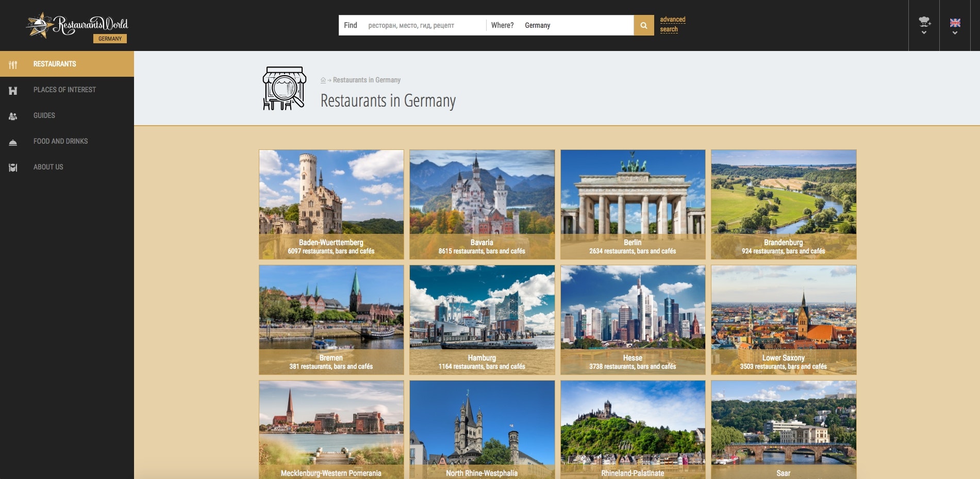Open the Bavaria region card
Screen dimensions: 980x479
[481, 204]
